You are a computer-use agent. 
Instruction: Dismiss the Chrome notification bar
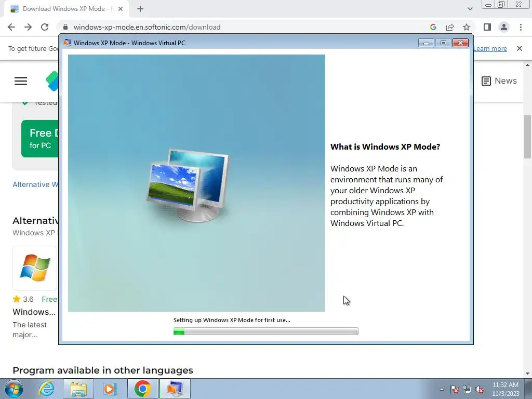(520, 48)
